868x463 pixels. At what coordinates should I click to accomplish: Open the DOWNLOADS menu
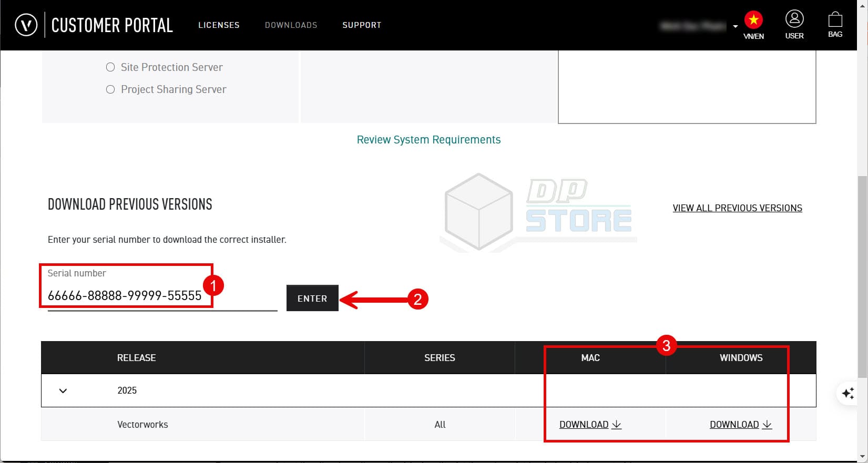click(291, 25)
